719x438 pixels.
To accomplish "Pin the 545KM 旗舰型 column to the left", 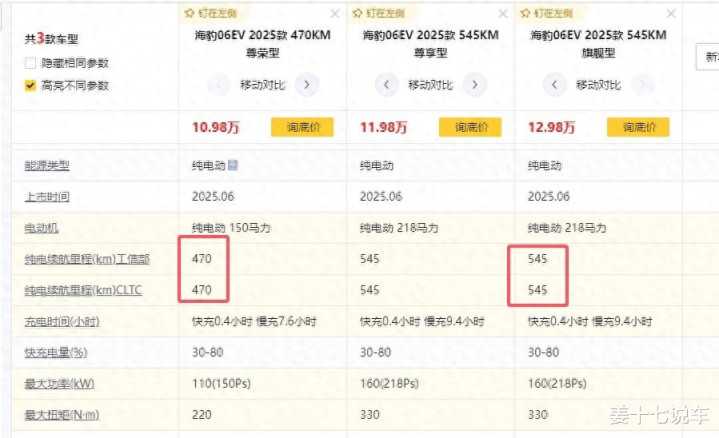I will point(547,13).
